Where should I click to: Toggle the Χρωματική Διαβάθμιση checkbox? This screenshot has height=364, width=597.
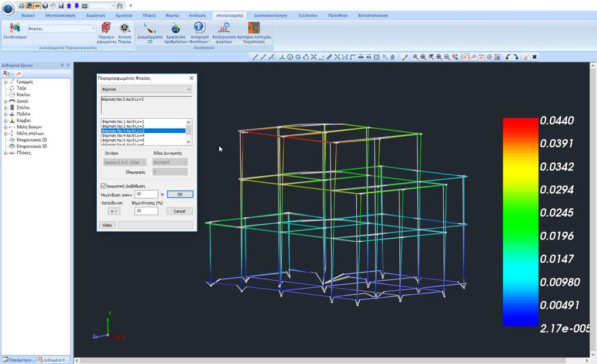click(x=103, y=186)
